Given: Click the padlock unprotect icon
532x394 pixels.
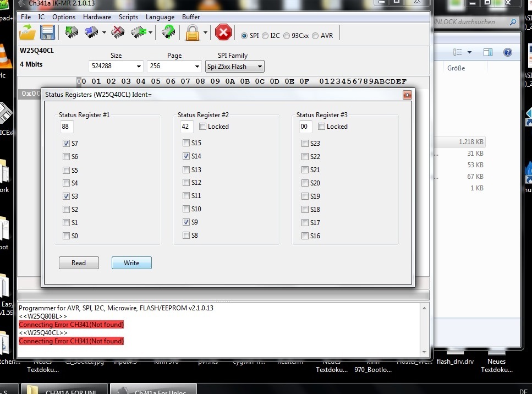Looking at the screenshot, I should point(193,33).
